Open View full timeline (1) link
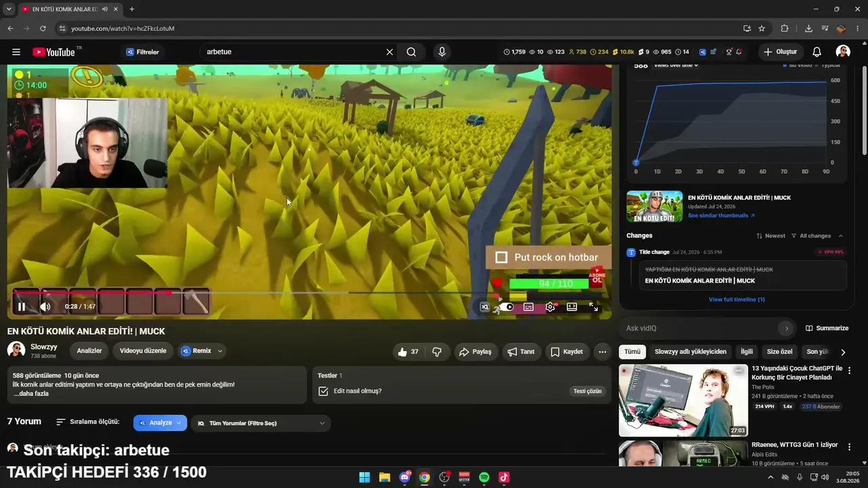This screenshot has height=488, width=868. [736, 300]
